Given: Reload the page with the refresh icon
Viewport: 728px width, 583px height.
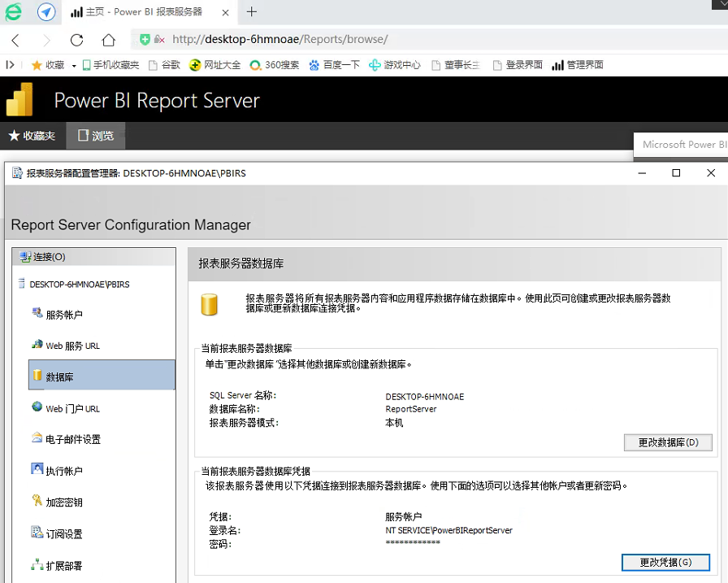Looking at the screenshot, I should click(x=77, y=41).
